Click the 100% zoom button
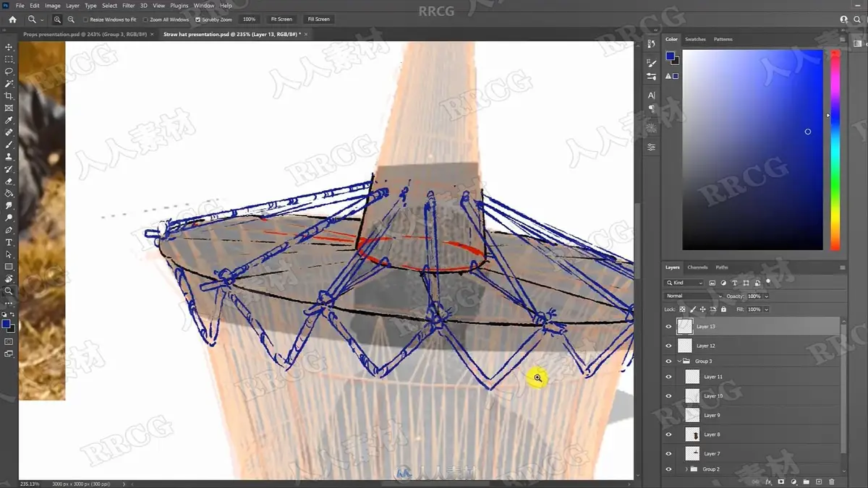 [x=249, y=20]
